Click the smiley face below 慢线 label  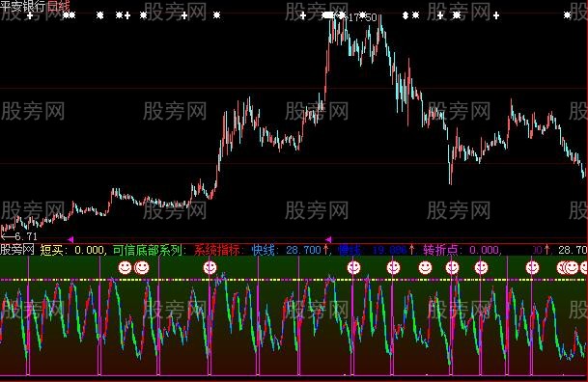tap(353, 267)
